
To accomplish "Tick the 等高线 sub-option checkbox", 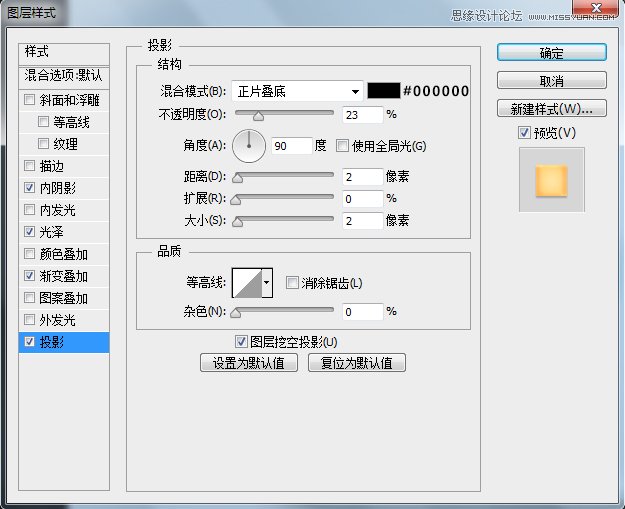I will coord(43,121).
